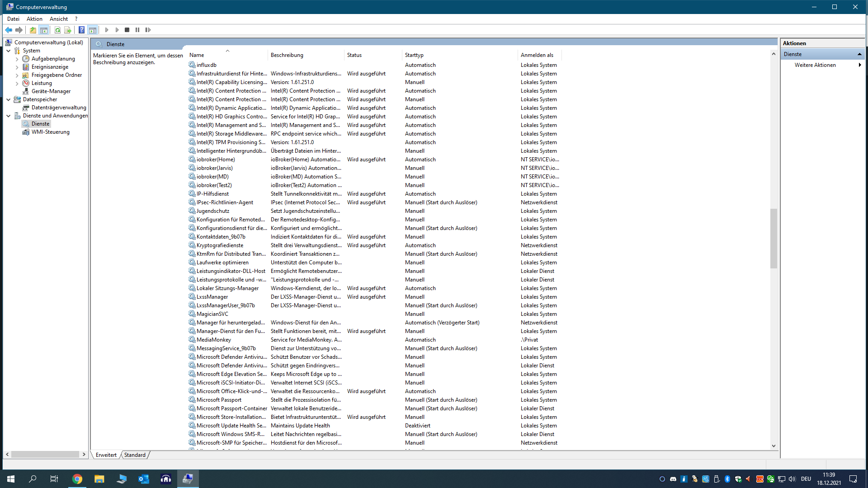Screen dimensions: 868x488
Task: Open the Aktion menu
Action: point(34,19)
